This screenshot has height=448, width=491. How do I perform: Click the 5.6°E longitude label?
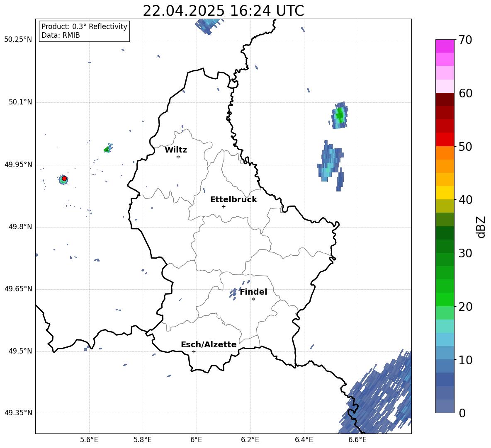click(x=89, y=440)
